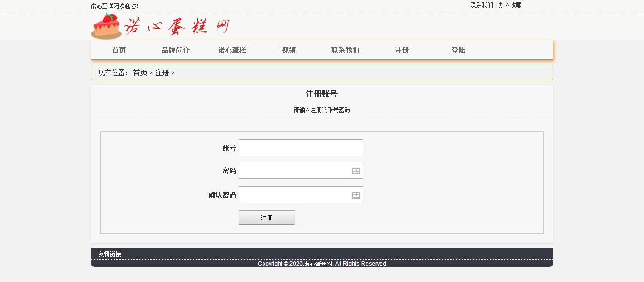This screenshot has width=644, height=282.
Task: Submit the form with the 注册 button
Action: tap(267, 218)
